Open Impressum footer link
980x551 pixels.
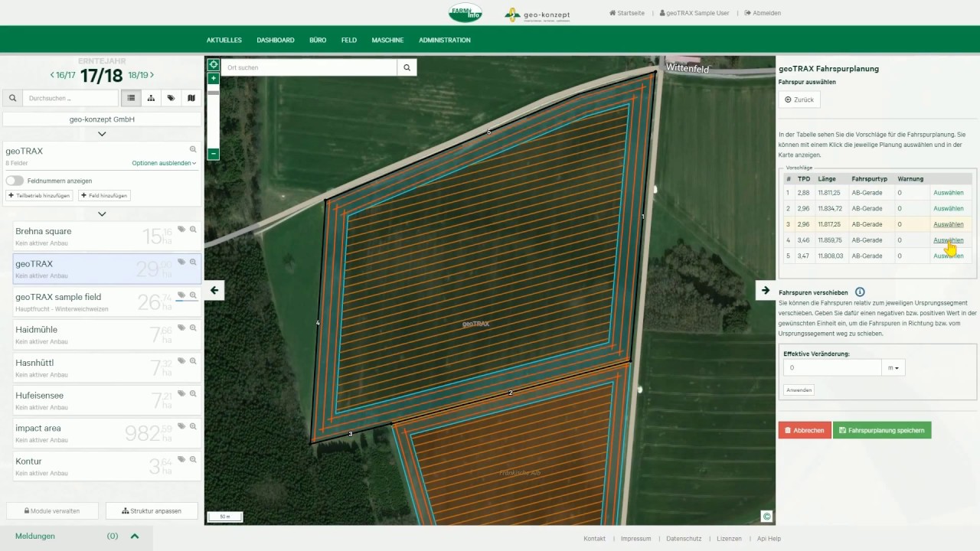click(x=635, y=539)
